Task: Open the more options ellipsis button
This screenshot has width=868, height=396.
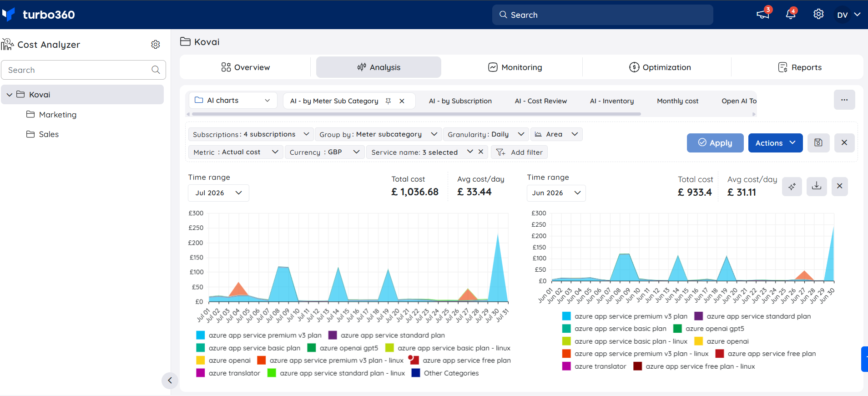Action: pyautogui.click(x=844, y=100)
